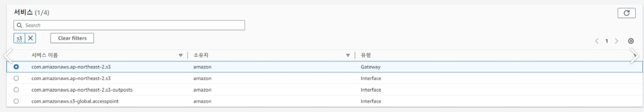
Task: Click page number 1
Action: click(606, 41)
